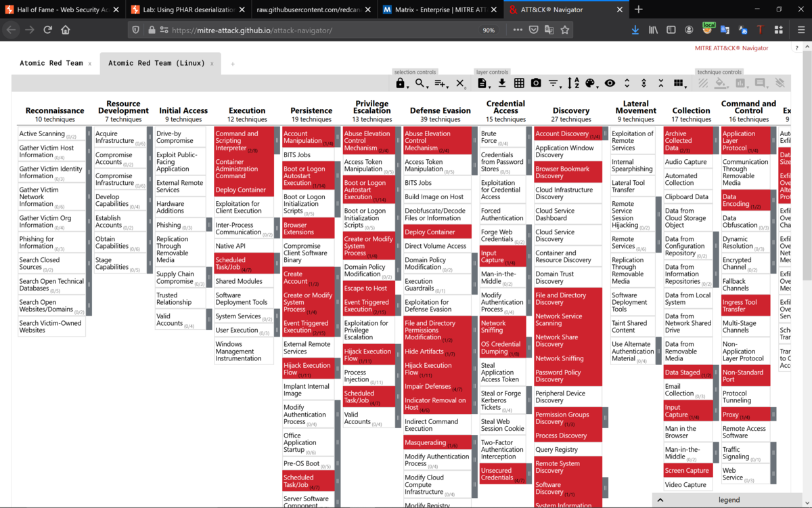Open a new browser tab
Screen dimensions: 812x508
(639, 9)
